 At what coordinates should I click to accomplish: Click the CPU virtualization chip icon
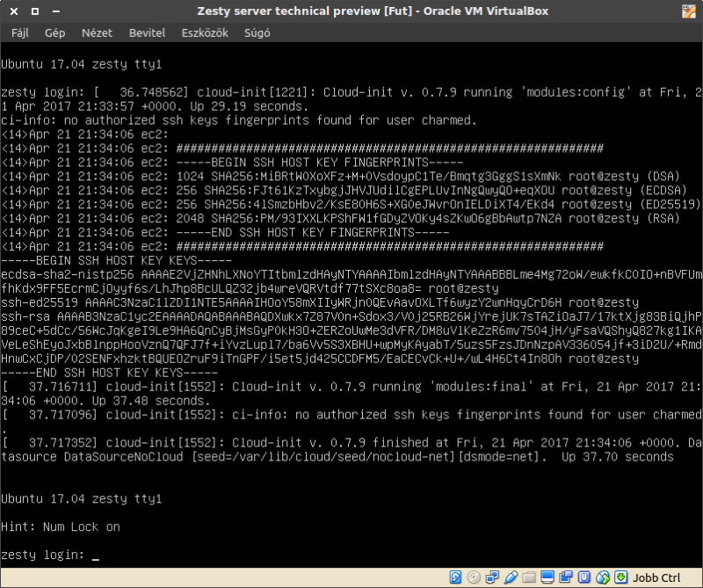584,577
